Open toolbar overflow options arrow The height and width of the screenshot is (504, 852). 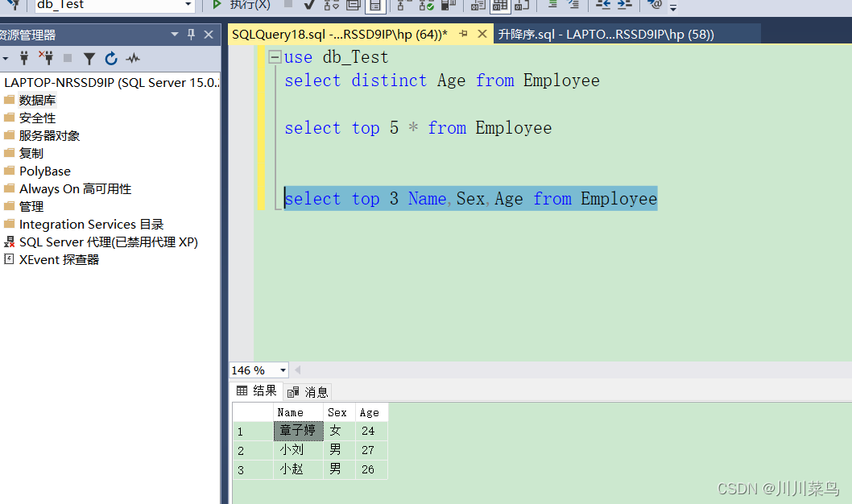click(673, 7)
